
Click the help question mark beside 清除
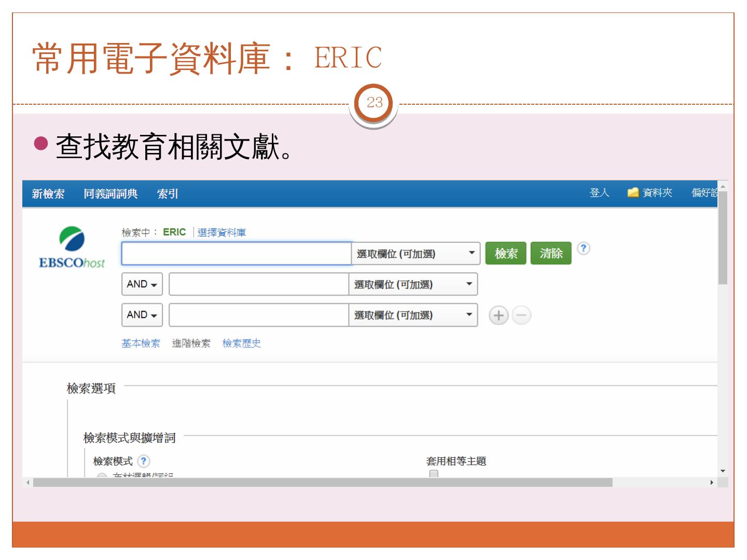point(583,249)
